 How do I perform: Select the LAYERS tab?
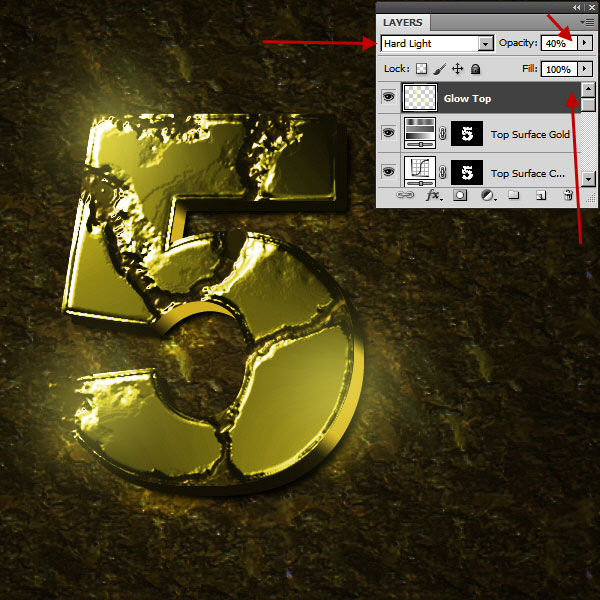[x=404, y=22]
